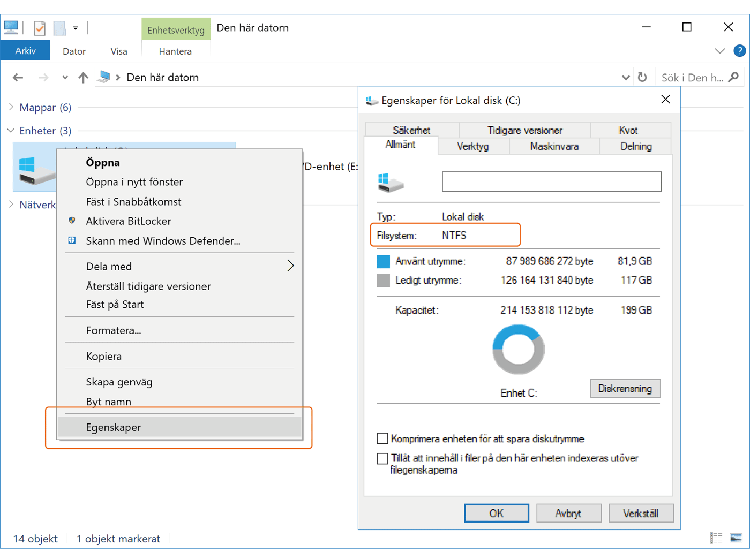The image size is (750, 560).
Task: Switch to details view in status bar
Action: click(x=716, y=538)
